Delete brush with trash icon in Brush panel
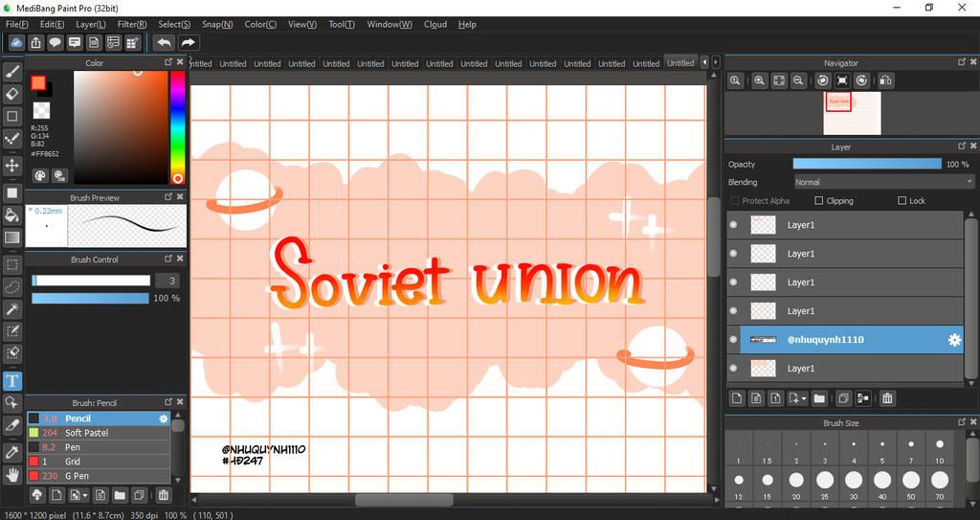The height and width of the screenshot is (520, 980). pyautogui.click(x=163, y=495)
